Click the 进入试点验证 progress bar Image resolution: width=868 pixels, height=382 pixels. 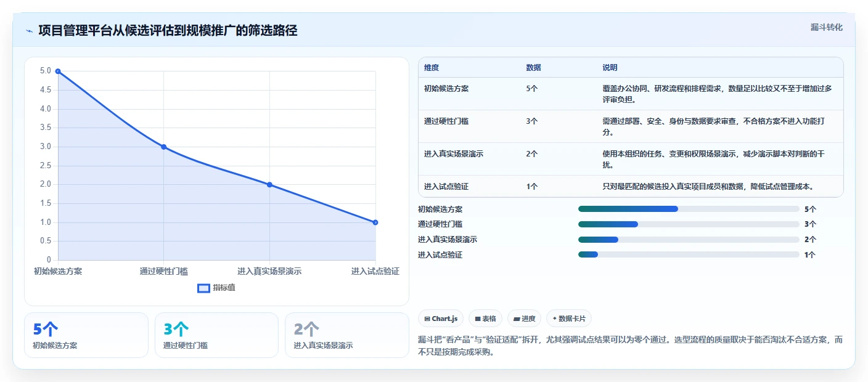[x=689, y=254]
